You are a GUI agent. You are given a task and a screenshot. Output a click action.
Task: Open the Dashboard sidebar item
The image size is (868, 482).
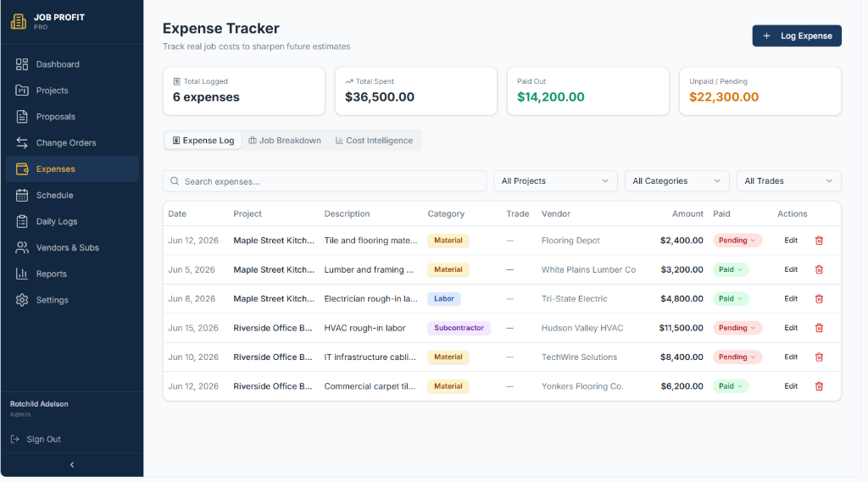pyautogui.click(x=72, y=64)
